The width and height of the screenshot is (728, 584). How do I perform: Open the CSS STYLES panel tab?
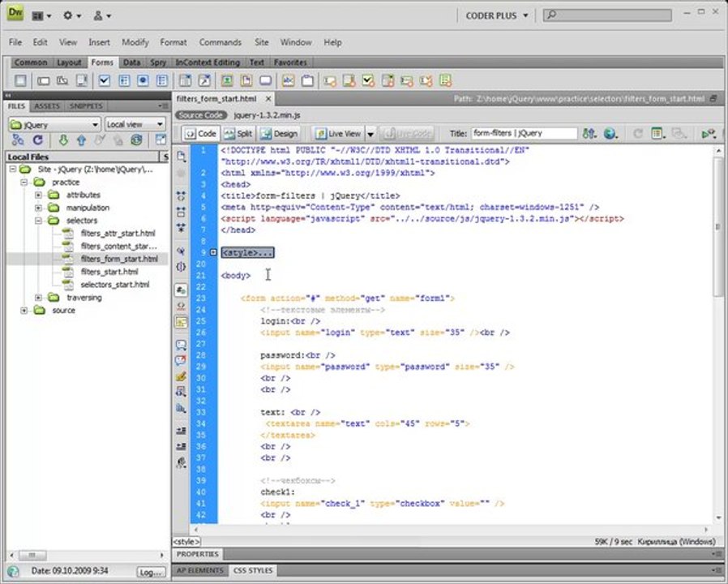point(253,570)
